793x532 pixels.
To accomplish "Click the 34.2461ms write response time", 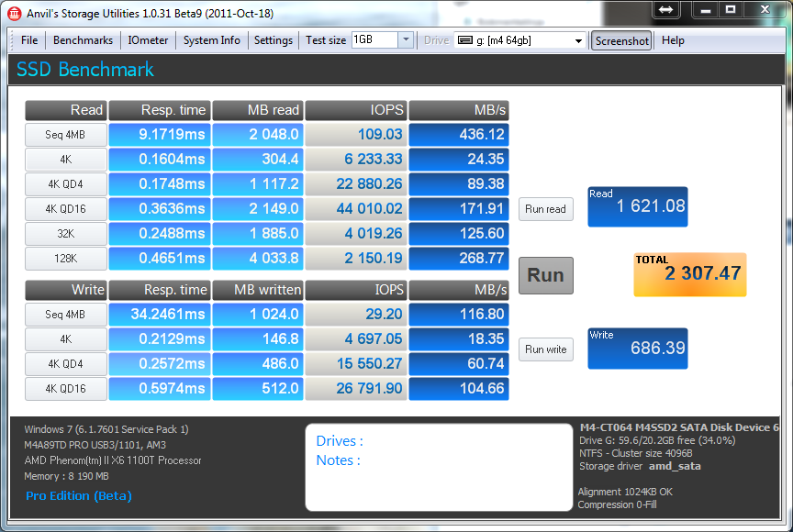I will (160, 315).
